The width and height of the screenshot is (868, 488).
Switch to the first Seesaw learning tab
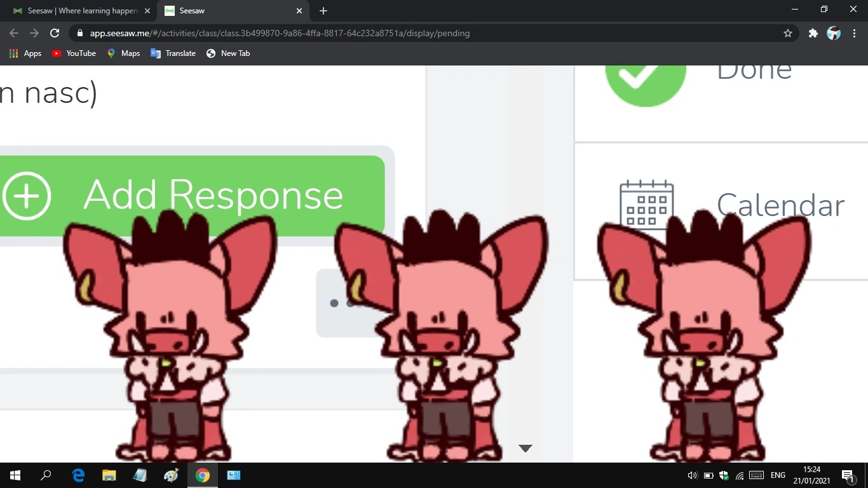tap(81, 11)
